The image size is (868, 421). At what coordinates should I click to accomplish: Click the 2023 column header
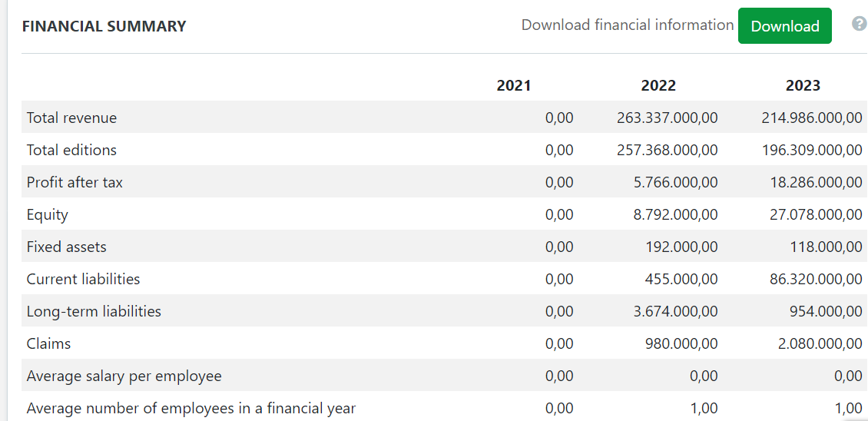click(803, 85)
